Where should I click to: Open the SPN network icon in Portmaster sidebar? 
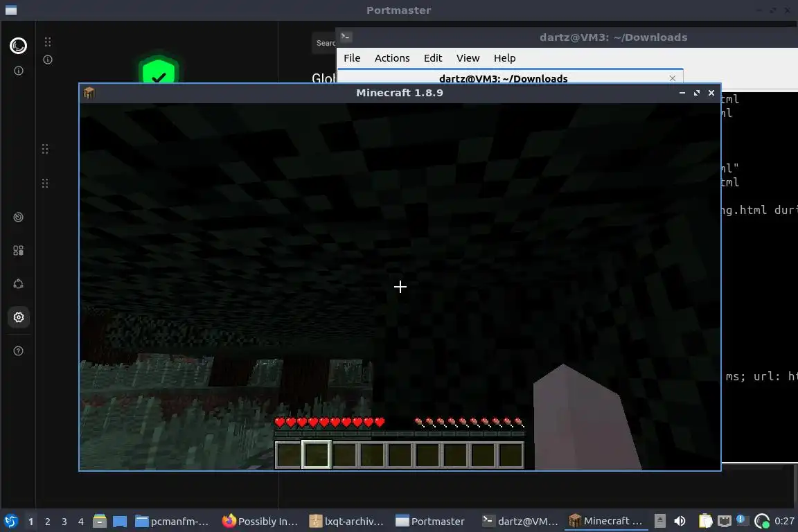coord(18,284)
